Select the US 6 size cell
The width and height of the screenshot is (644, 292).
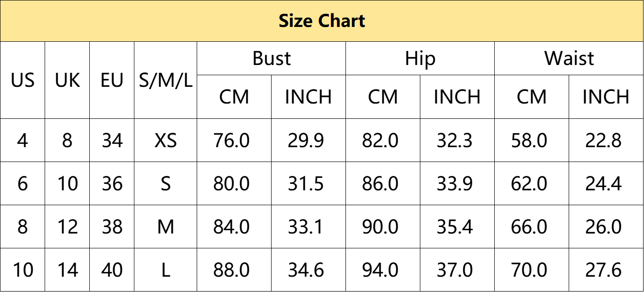click(x=23, y=183)
